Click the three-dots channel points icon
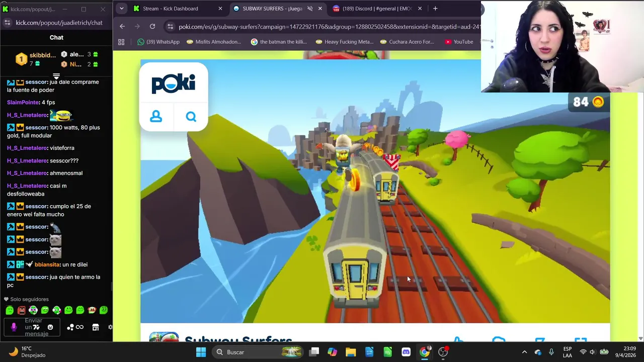This screenshot has height=362, width=644. (x=70, y=327)
